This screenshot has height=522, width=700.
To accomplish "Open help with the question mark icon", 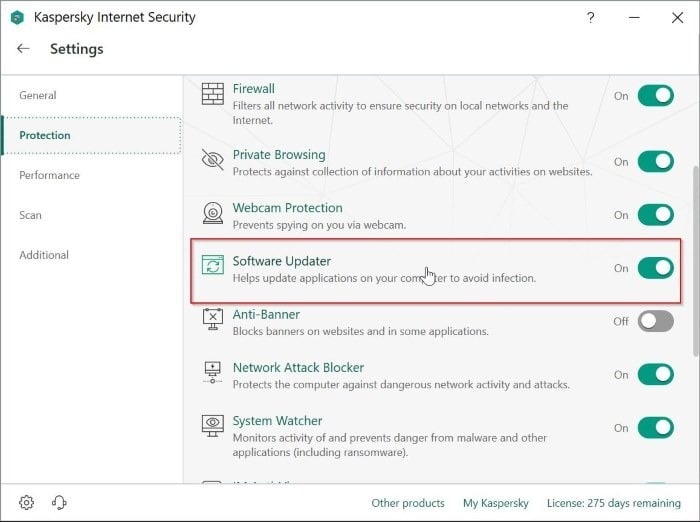I will click(591, 18).
